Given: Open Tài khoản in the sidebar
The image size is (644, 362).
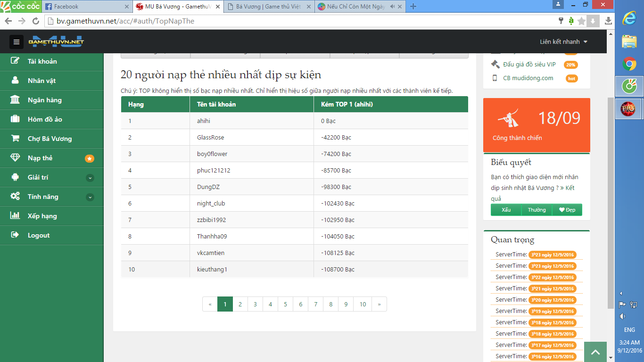Looking at the screenshot, I should pos(42,61).
